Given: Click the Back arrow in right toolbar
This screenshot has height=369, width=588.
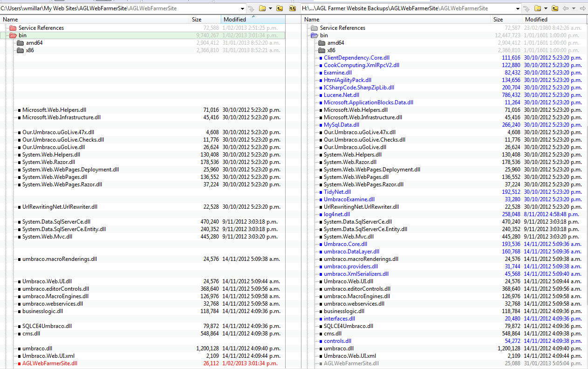Looking at the screenshot, I should pos(566,8).
